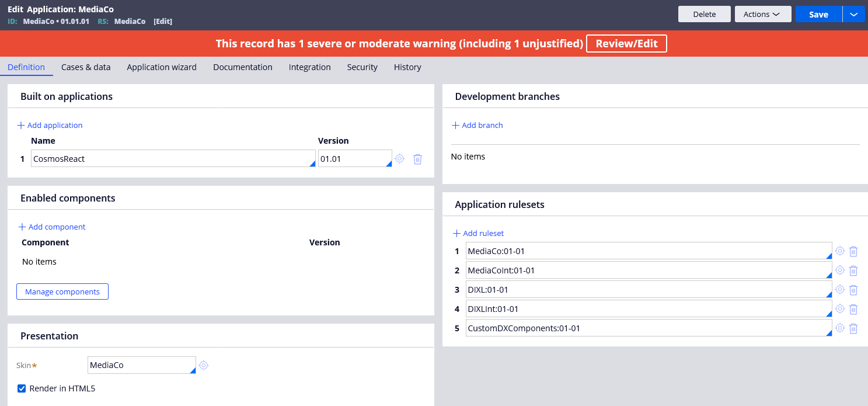Switch to the Cases & data tab
This screenshot has height=406, width=868.
coord(86,67)
